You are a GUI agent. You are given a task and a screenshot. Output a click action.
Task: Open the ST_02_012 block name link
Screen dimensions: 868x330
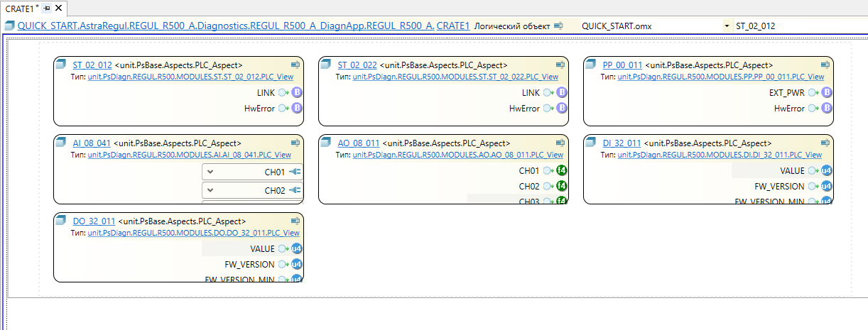click(92, 65)
